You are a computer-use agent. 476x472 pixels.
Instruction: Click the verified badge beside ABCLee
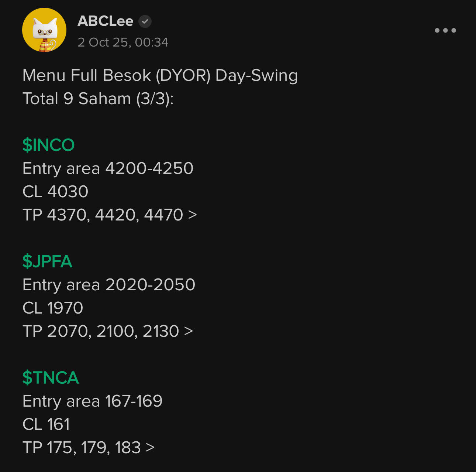[145, 21]
